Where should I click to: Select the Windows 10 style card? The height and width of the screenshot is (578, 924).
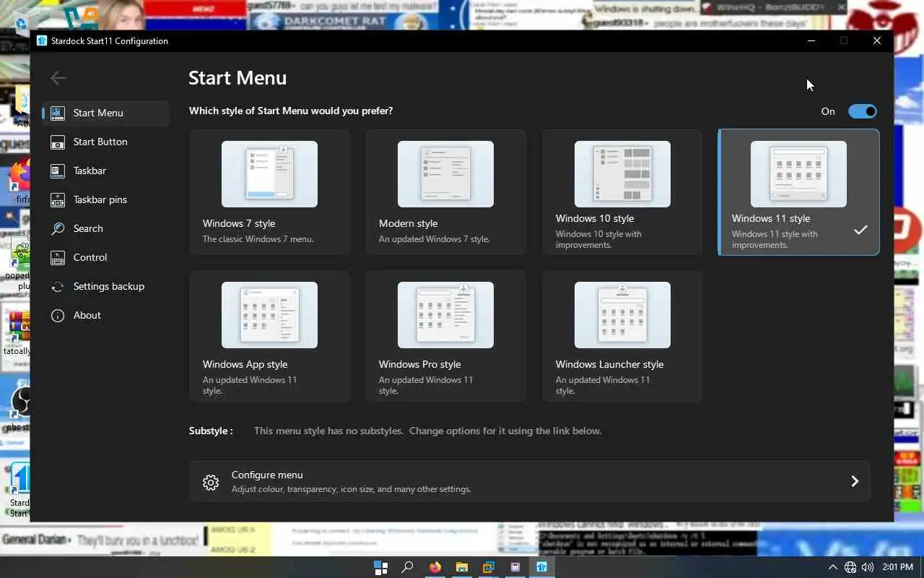tap(622, 192)
